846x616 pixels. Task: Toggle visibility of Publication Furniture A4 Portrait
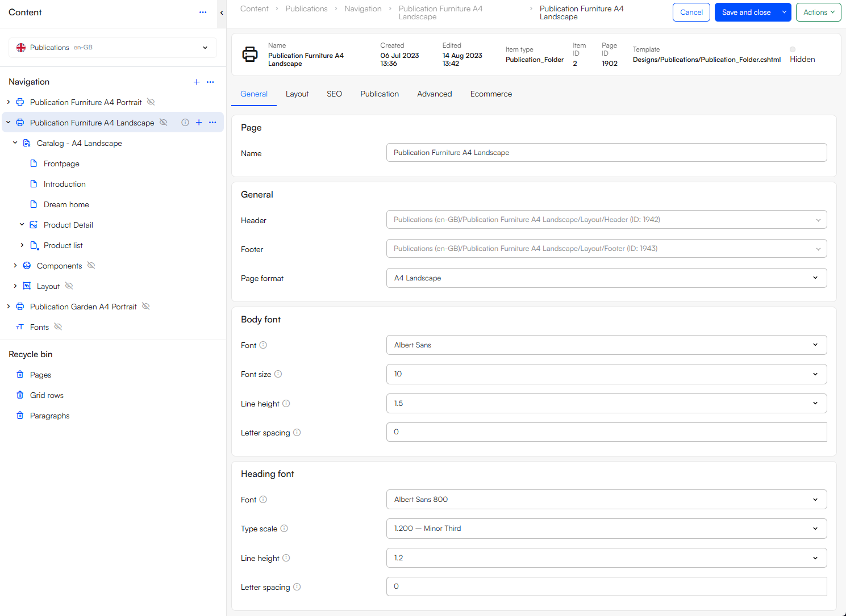click(x=151, y=102)
